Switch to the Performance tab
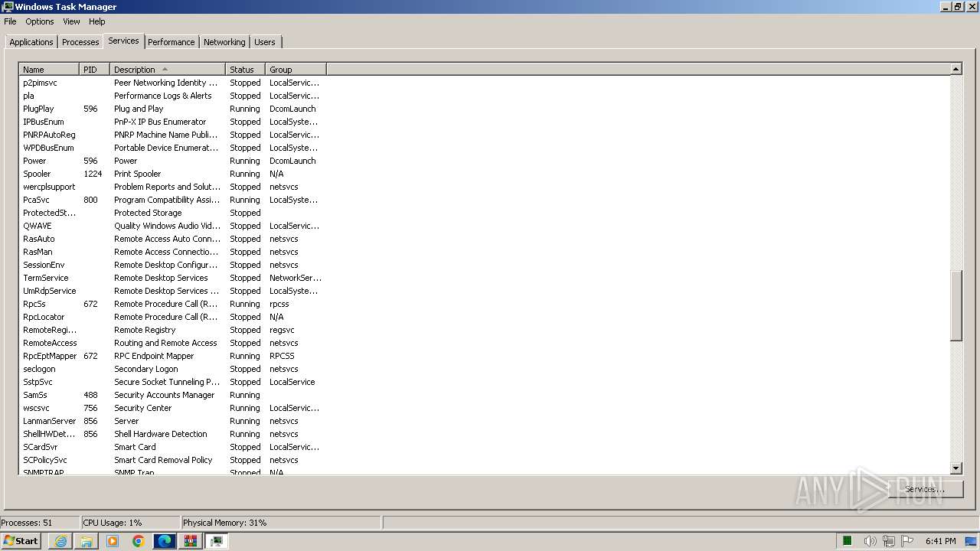This screenshot has width=980, height=551. [171, 42]
